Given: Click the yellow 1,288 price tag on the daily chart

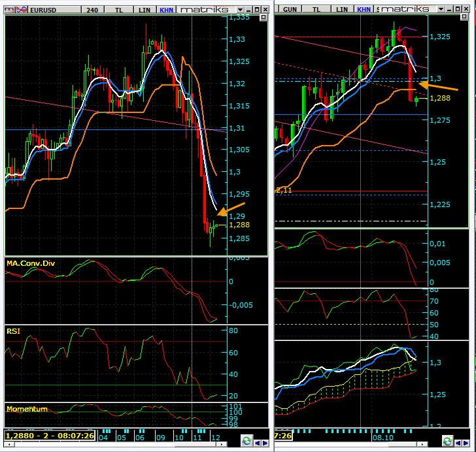Looking at the screenshot, I should tap(440, 98).
